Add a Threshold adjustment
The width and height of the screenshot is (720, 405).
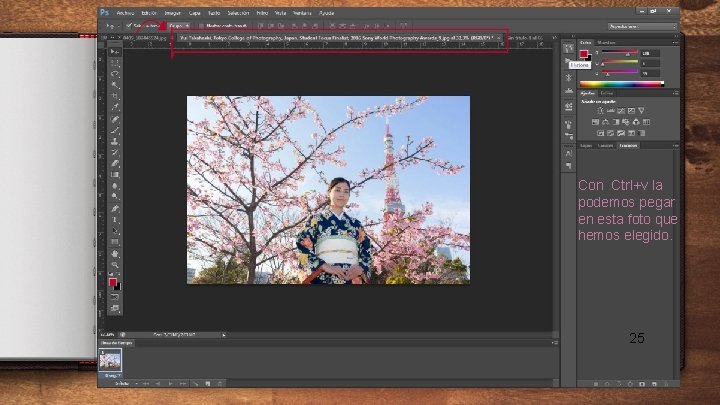[621, 133]
